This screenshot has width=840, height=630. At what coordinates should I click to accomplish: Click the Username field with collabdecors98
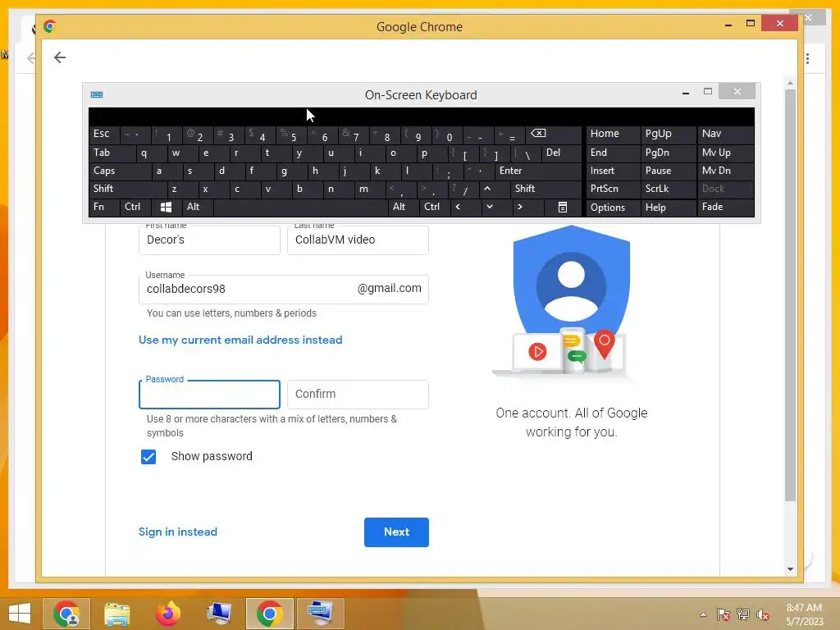click(x=283, y=290)
